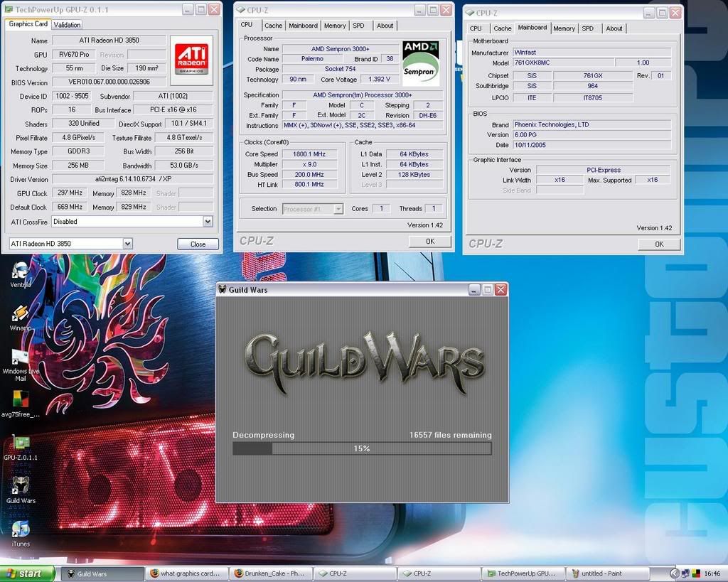Click the Driver Version field in GPU-Z

pyautogui.click(x=132, y=179)
